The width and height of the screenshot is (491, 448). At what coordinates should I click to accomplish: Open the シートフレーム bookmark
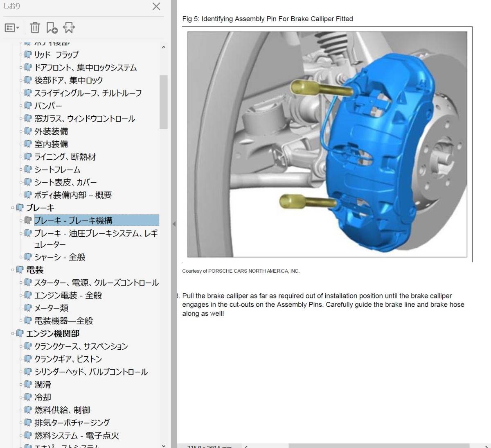(x=57, y=170)
